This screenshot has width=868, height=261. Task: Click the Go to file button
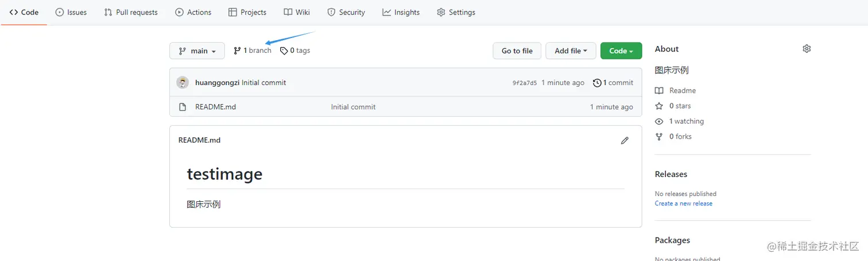(517, 51)
